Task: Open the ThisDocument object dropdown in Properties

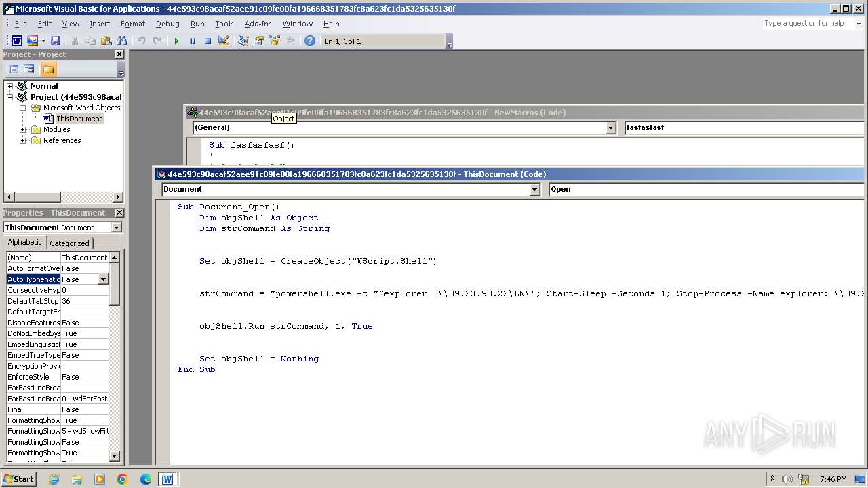Action: [116, 228]
